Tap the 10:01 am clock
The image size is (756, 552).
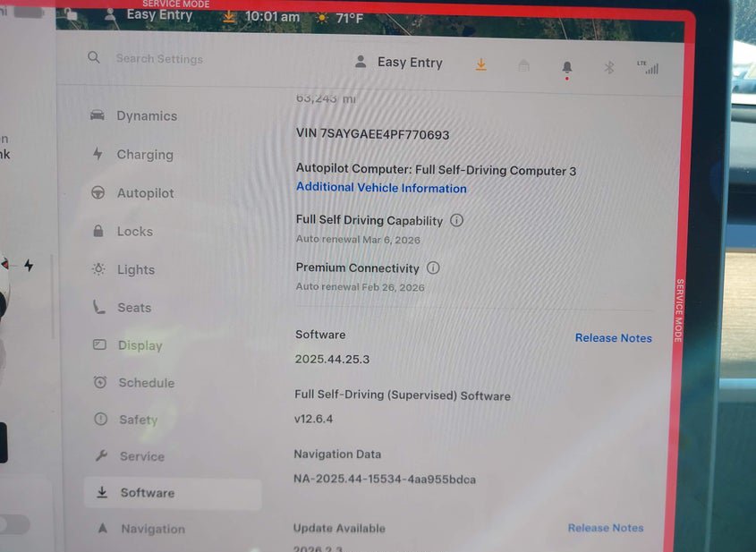point(272,17)
